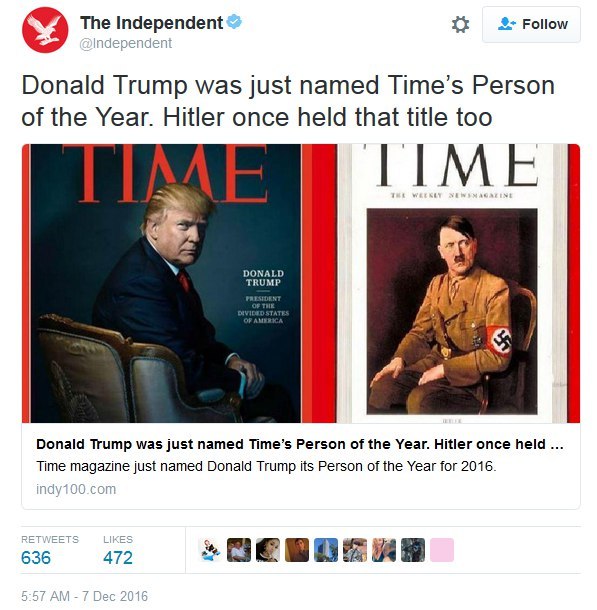Click the card description about Person of the Year 2016
The width and height of the screenshot is (597, 610).
(x=266, y=466)
